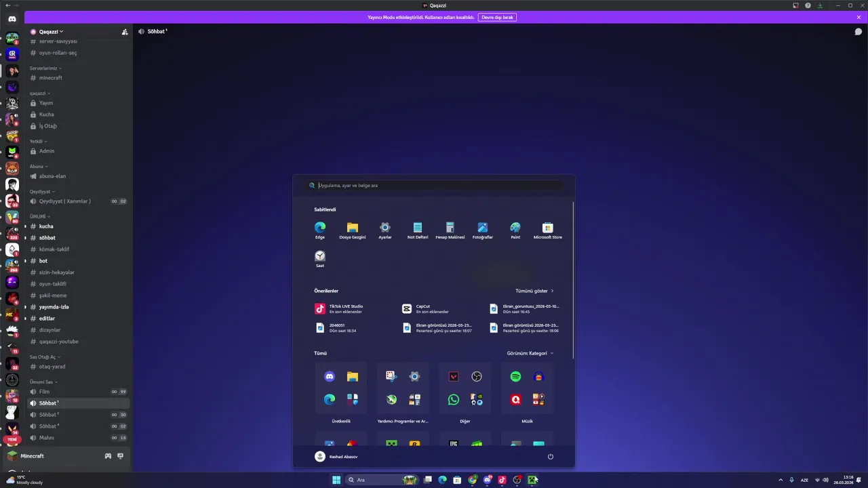868x488 pixels.
Task: Open CapCut recommended item
Action: tap(426, 308)
